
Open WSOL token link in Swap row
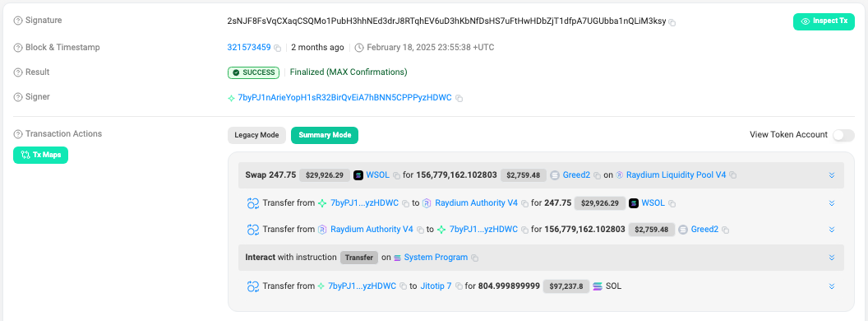pos(378,175)
